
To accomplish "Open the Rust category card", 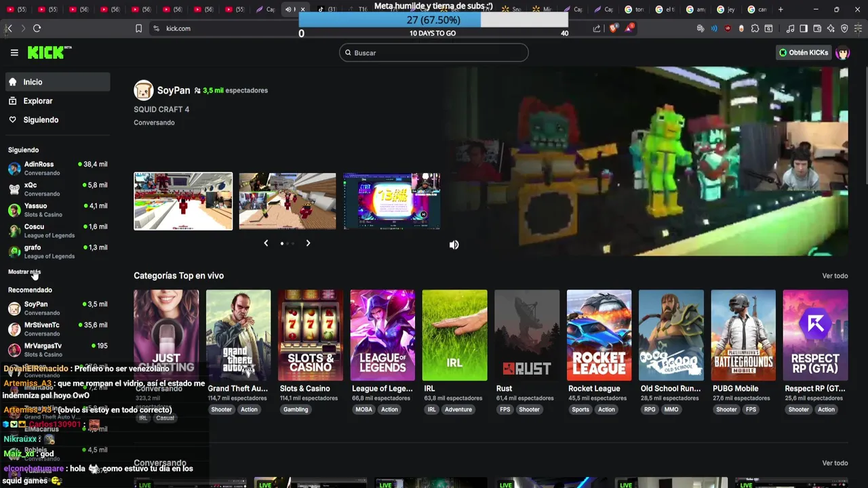I will 527,335.
